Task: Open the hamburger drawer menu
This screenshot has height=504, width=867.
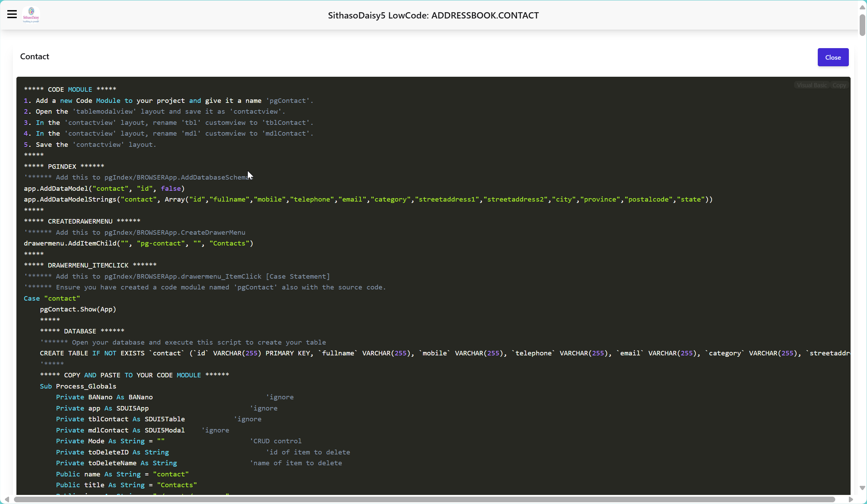Action: [12, 14]
